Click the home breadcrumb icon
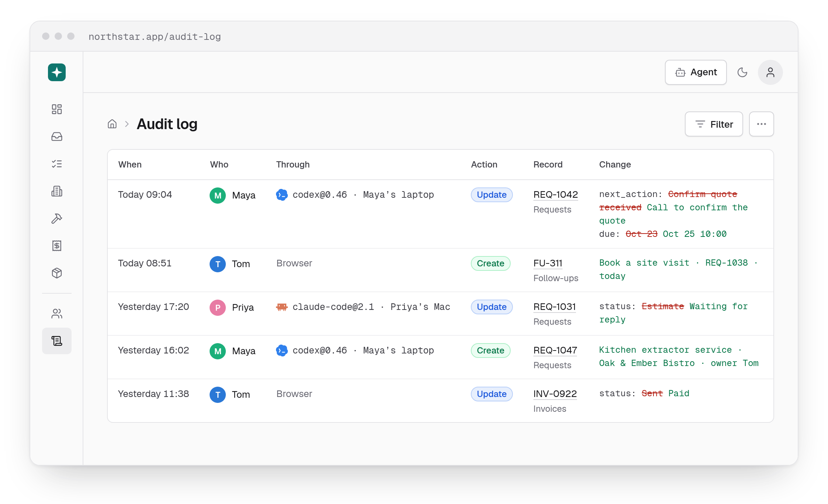The width and height of the screenshot is (828, 504). coord(112,124)
